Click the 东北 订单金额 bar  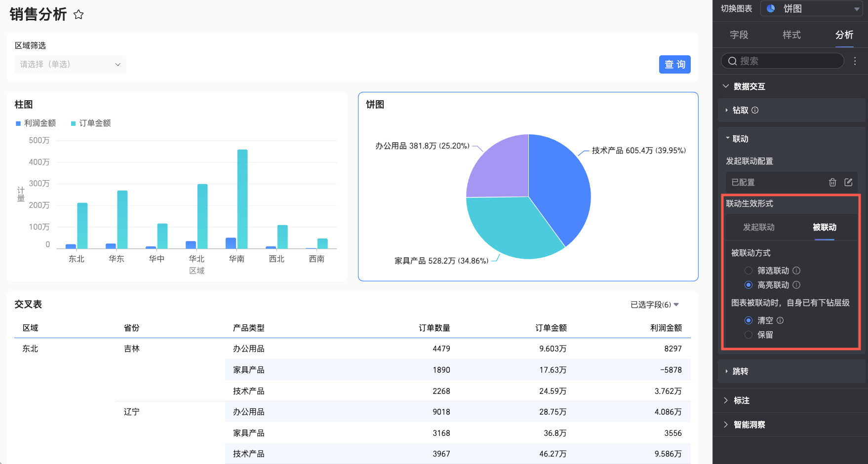[x=82, y=226]
